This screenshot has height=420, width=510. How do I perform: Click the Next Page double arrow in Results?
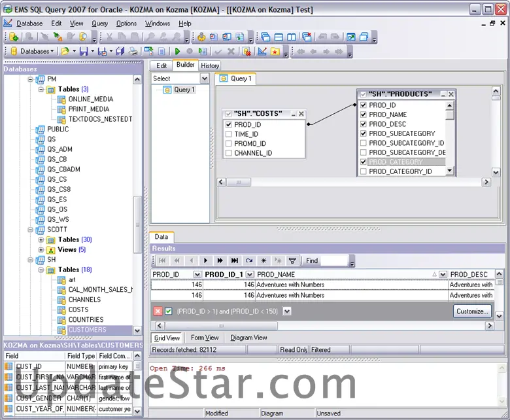pos(220,260)
